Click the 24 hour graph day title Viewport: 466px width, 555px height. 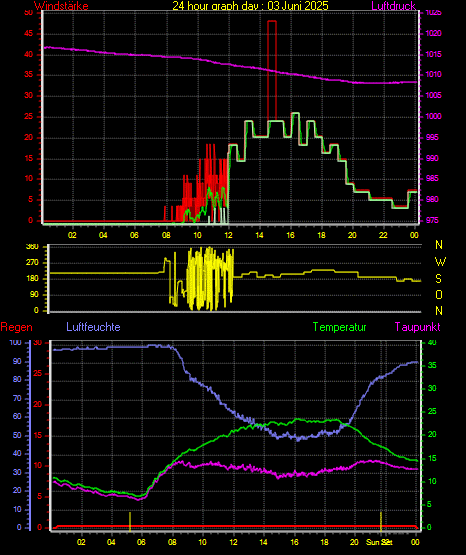click(251, 6)
